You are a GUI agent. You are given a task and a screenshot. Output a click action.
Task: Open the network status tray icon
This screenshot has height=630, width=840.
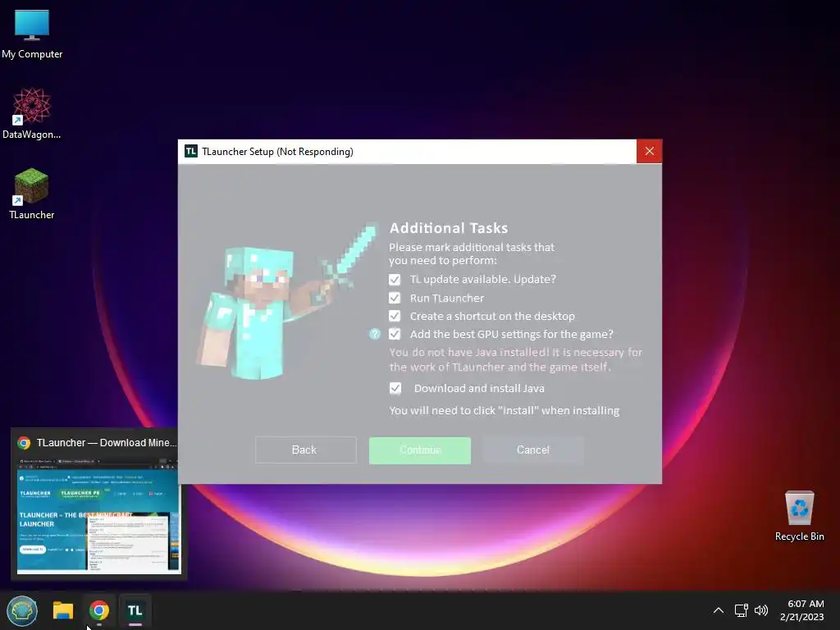(x=741, y=610)
